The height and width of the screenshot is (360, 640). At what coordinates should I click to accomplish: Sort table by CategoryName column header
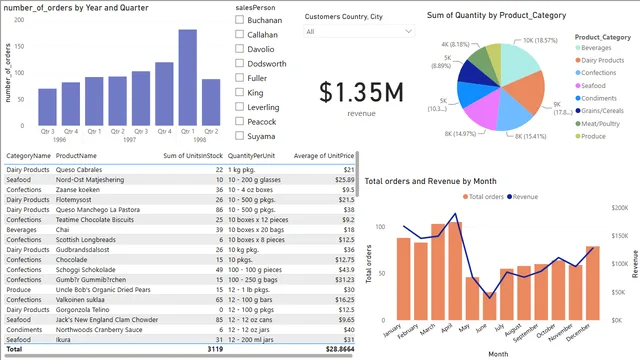pos(29,156)
